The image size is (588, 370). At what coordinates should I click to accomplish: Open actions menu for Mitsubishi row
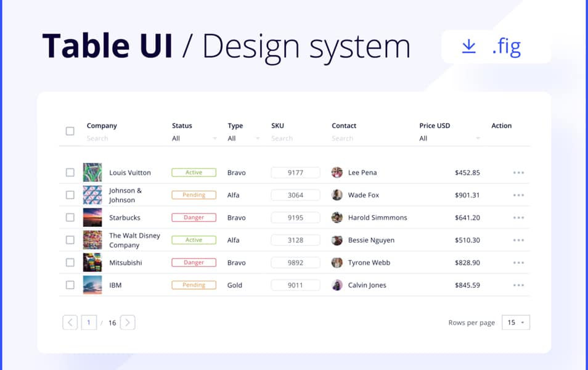517,262
